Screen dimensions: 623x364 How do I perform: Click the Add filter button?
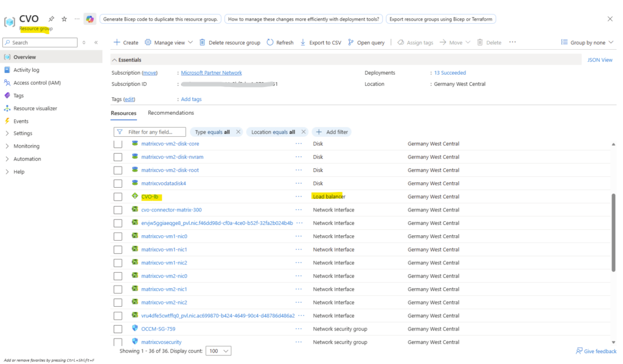tap(332, 132)
